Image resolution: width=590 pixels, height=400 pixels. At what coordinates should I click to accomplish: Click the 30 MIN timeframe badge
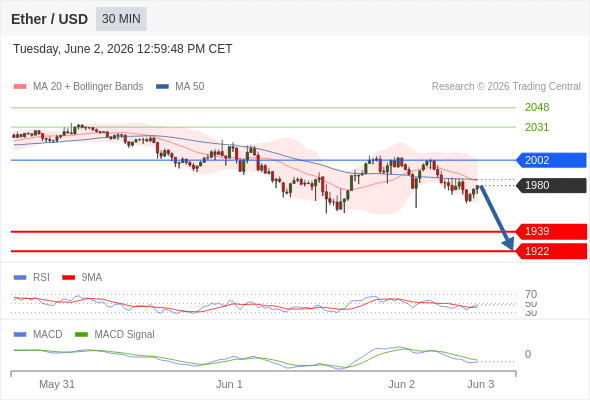[121, 19]
